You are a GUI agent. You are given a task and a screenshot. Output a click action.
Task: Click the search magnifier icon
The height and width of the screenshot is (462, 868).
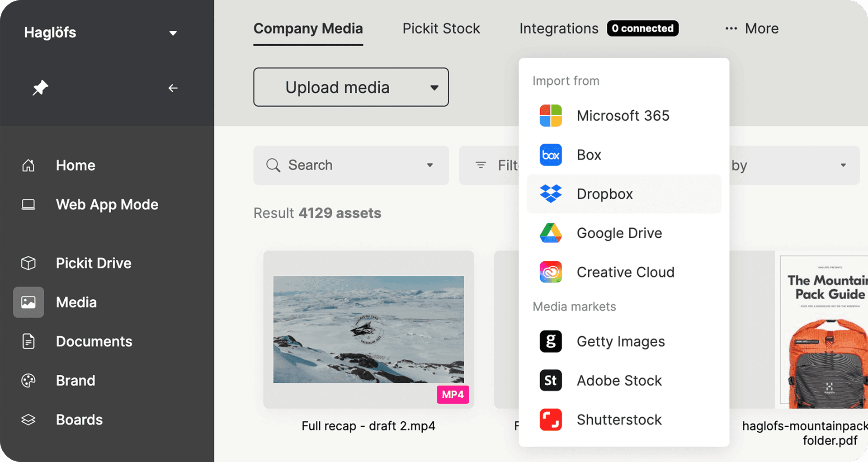273,165
